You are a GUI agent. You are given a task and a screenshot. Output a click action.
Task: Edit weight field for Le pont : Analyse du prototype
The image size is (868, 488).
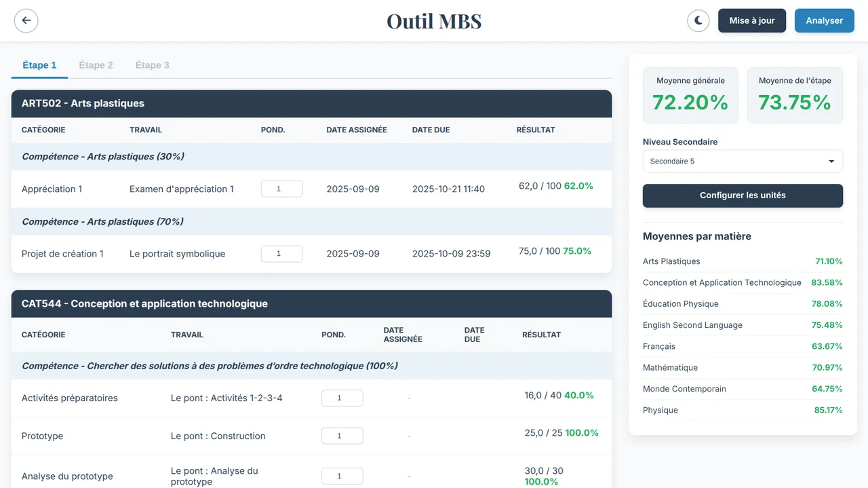tap(342, 476)
